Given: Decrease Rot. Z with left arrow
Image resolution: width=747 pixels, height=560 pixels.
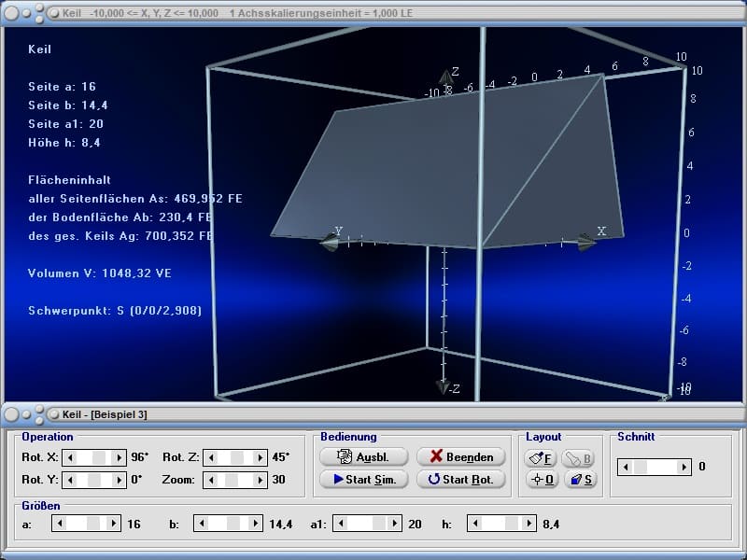Looking at the screenshot, I should pyautogui.click(x=211, y=457).
